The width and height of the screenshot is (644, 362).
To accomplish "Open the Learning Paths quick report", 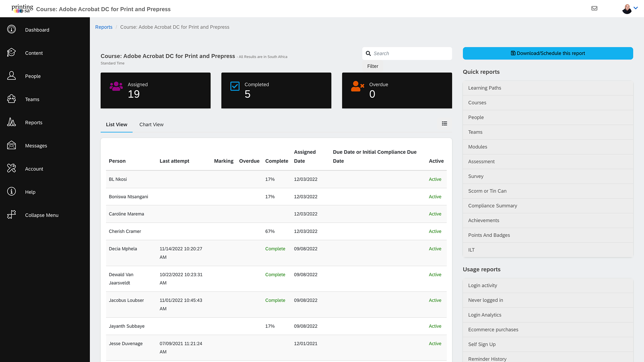I will click(548, 88).
